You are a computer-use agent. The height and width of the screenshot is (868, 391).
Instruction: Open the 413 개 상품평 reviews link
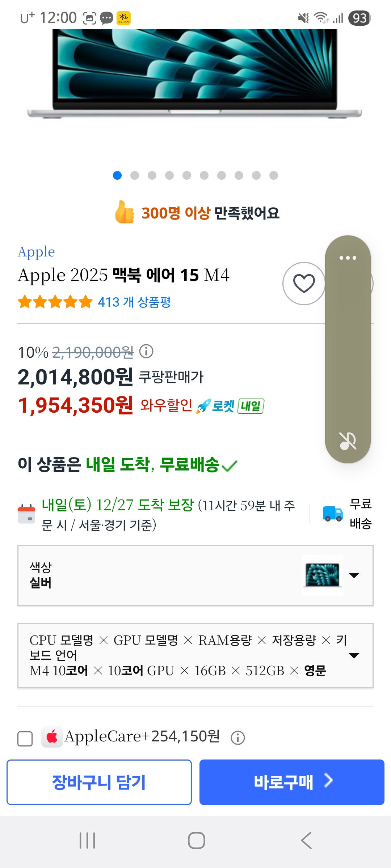(134, 302)
